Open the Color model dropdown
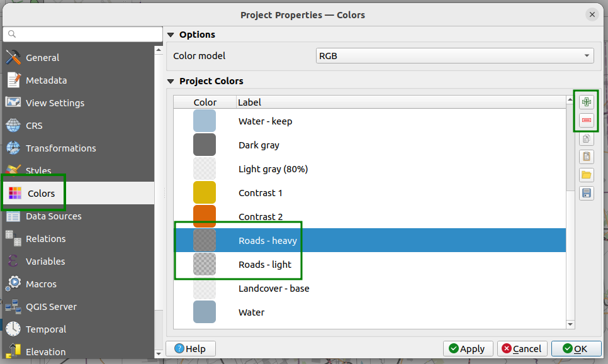The width and height of the screenshot is (608, 364). pos(454,56)
